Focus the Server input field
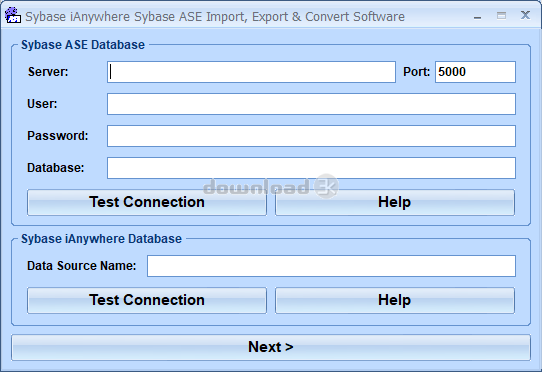This screenshot has width=542, height=372. click(x=251, y=72)
